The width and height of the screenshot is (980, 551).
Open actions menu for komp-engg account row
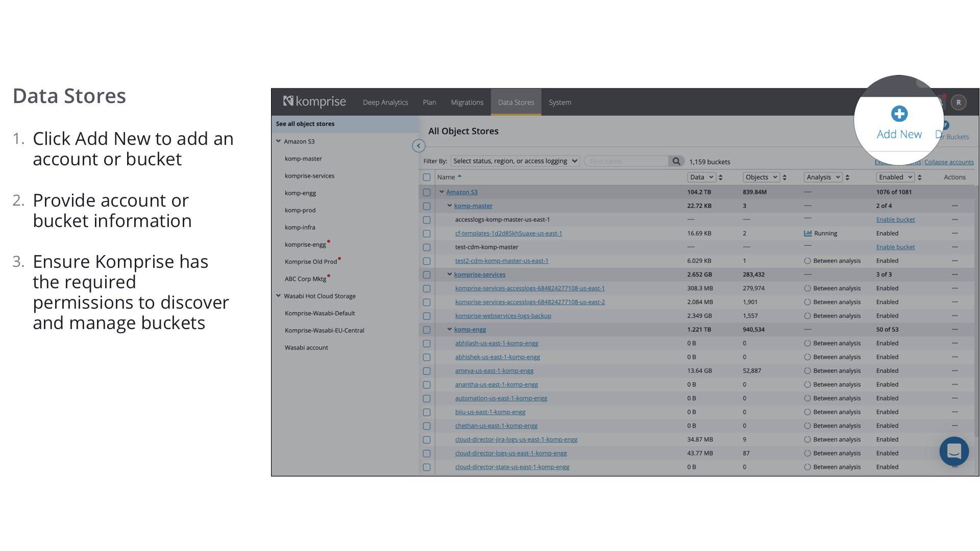tap(955, 330)
